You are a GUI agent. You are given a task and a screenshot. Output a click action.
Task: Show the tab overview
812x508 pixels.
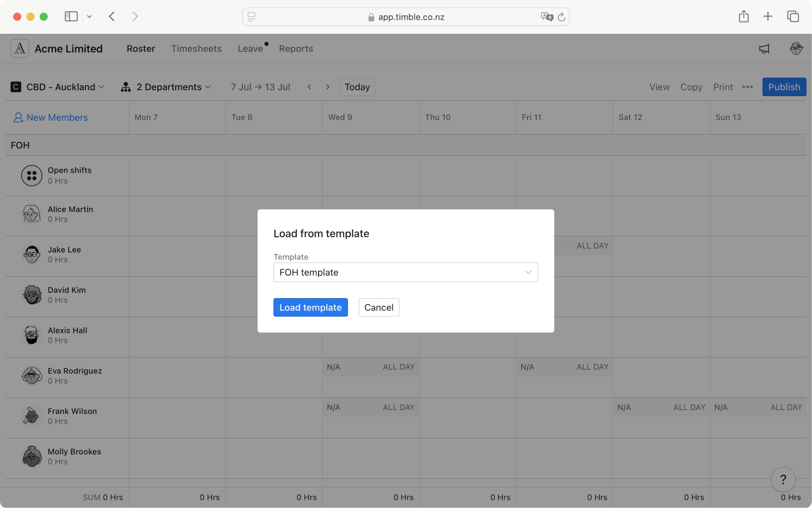pyautogui.click(x=793, y=16)
